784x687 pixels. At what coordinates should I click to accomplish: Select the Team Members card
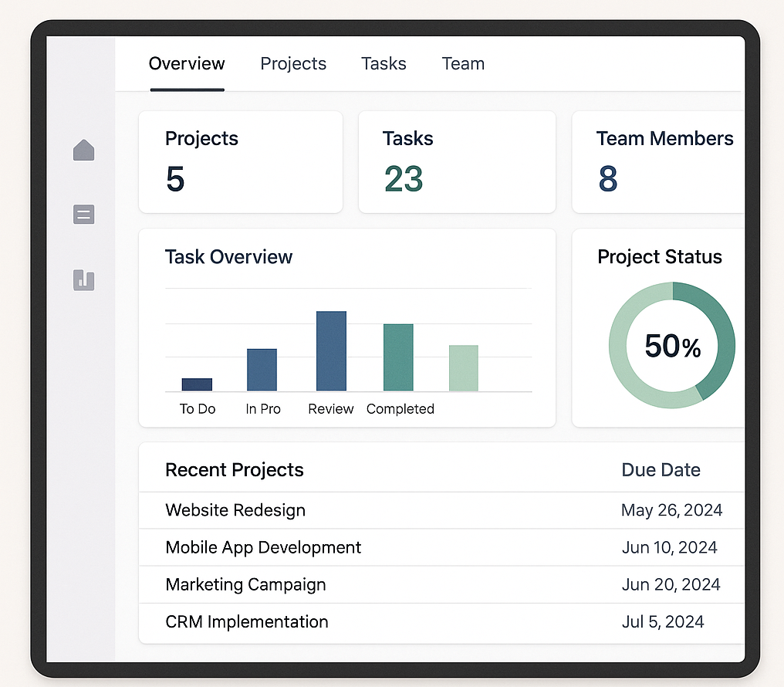pos(660,162)
